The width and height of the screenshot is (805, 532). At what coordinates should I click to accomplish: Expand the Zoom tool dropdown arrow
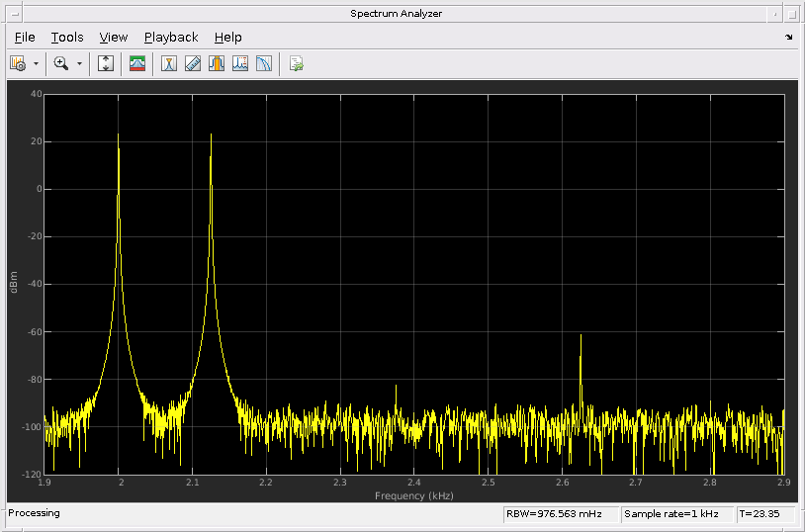click(x=79, y=64)
